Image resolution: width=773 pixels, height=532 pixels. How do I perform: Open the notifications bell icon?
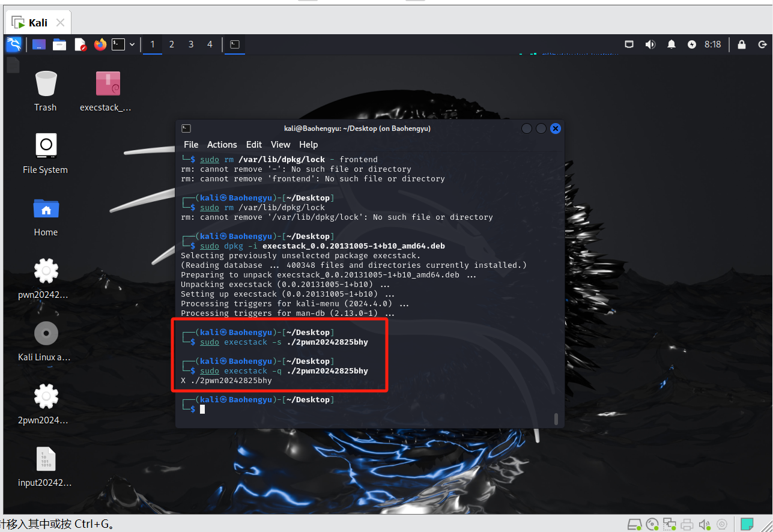(x=671, y=44)
